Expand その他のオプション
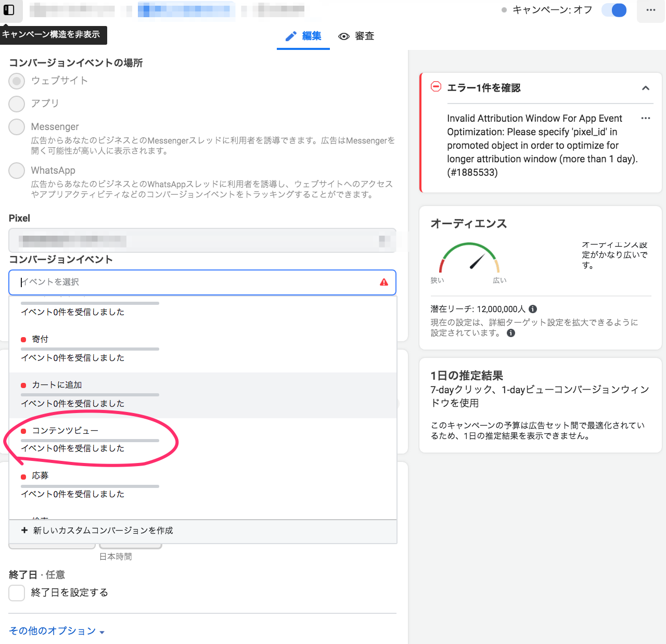The width and height of the screenshot is (666, 644). [57, 631]
